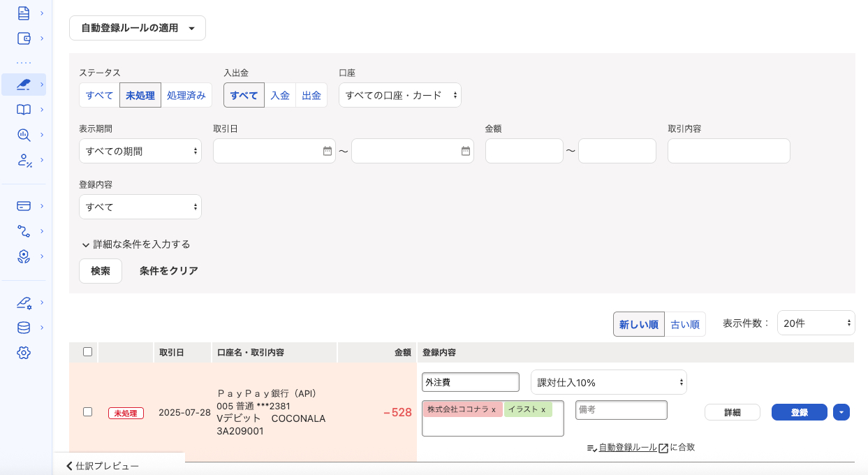
Task: Open the settings gear at sidebar bottom
Action: 23,353
